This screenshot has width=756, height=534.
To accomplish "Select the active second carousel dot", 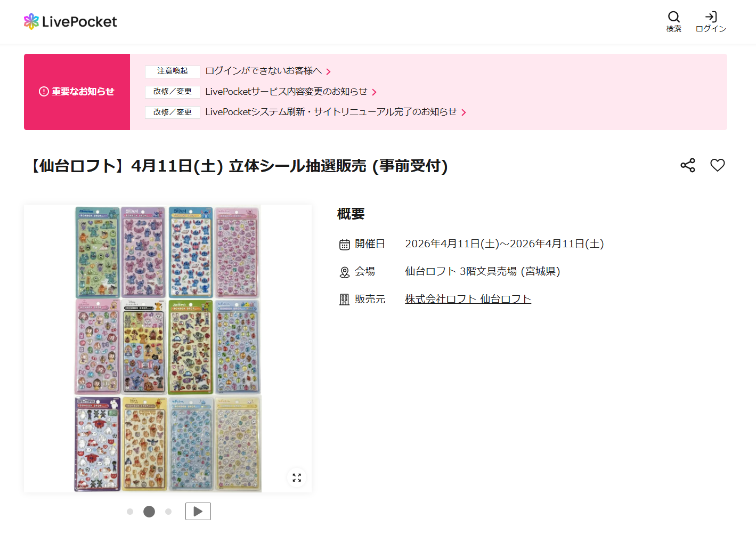I will click(149, 512).
